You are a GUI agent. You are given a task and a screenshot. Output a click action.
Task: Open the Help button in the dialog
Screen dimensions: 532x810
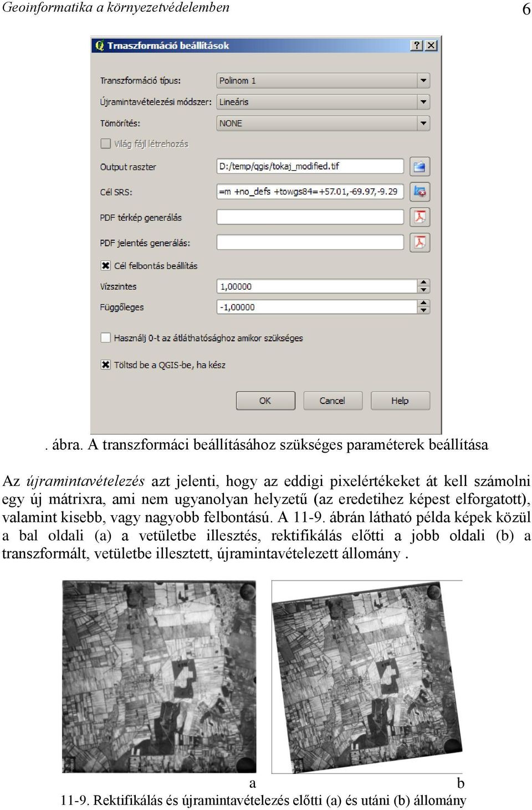[x=400, y=401]
